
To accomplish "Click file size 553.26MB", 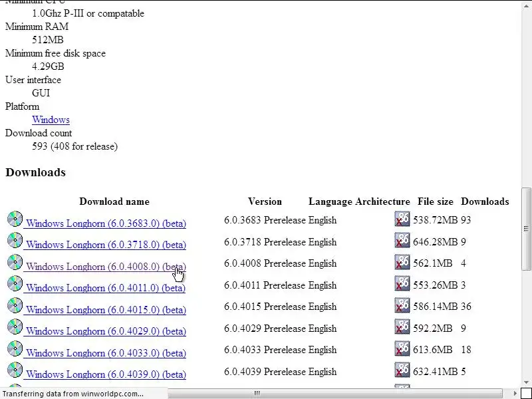I will pyautogui.click(x=436, y=285).
